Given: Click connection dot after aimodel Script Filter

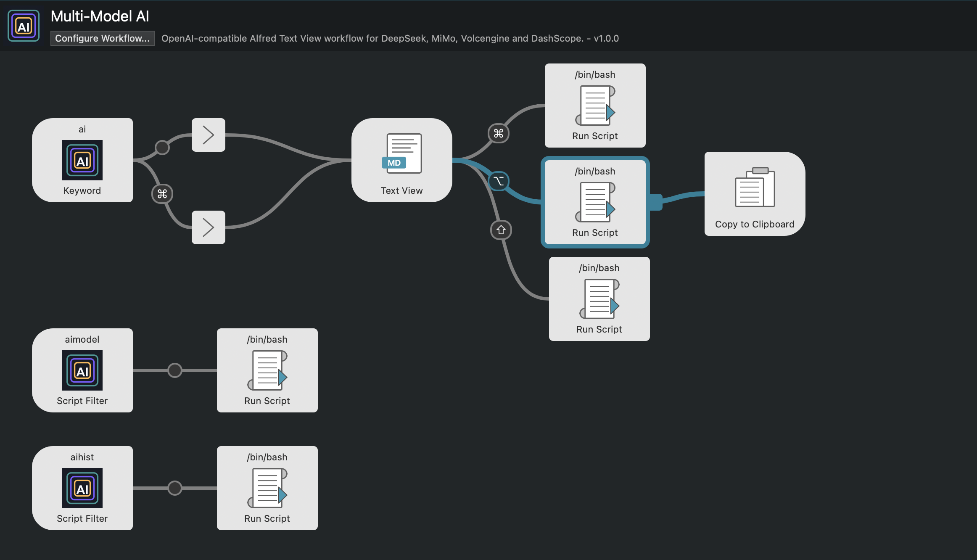Looking at the screenshot, I should pyautogui.click(x=175, y=370).
